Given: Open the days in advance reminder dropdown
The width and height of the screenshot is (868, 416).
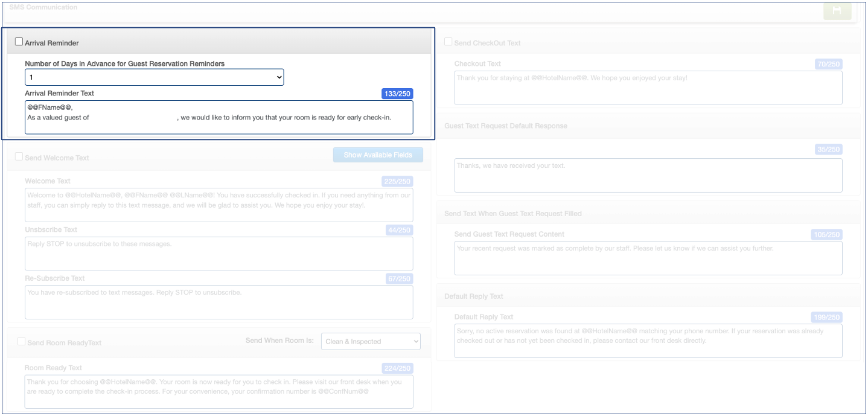Looking at the screenshot, I should [x=154, y=77].
